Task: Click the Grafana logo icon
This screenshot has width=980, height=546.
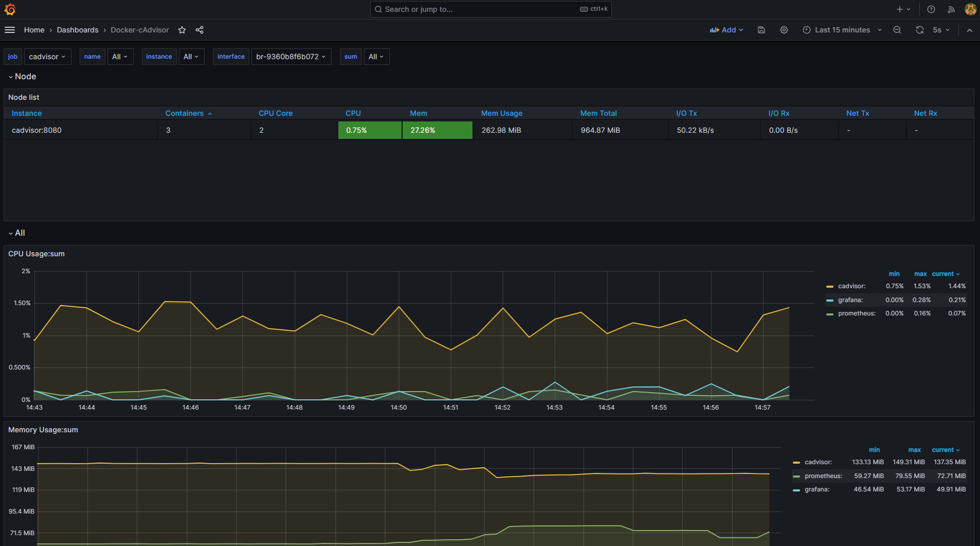Action: pyautogui.click(x=10, y=9)
